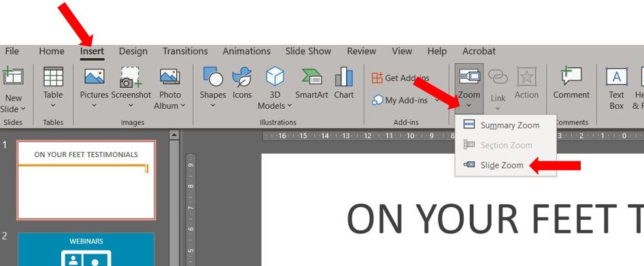Switch to the Design tab
Screen dimensions: 644x266
coord(133,52)
